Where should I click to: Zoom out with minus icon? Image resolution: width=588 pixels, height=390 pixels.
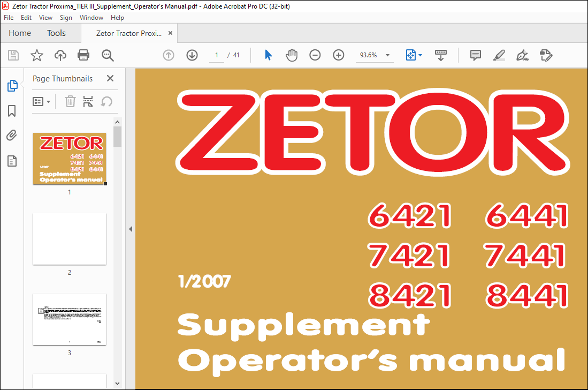point(315,55)
